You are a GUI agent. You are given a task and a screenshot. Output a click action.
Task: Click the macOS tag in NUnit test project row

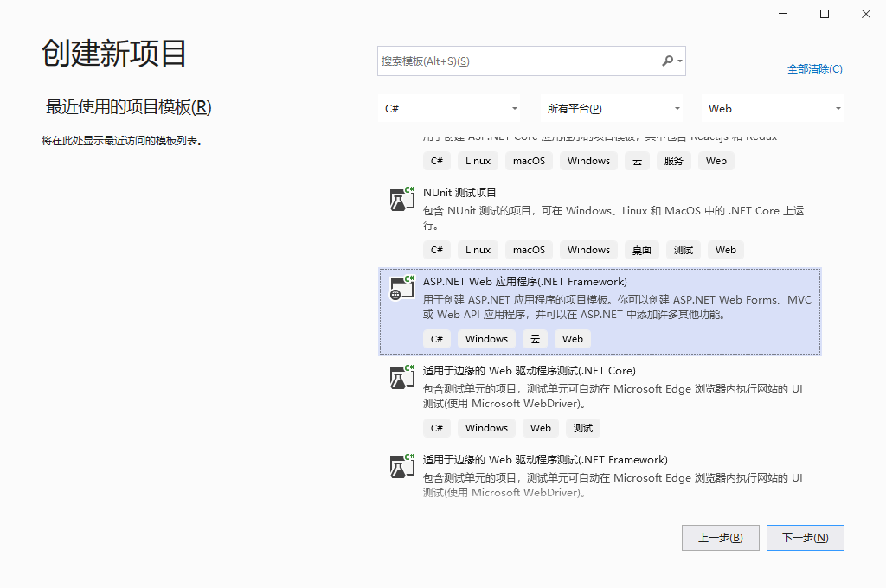529,250
